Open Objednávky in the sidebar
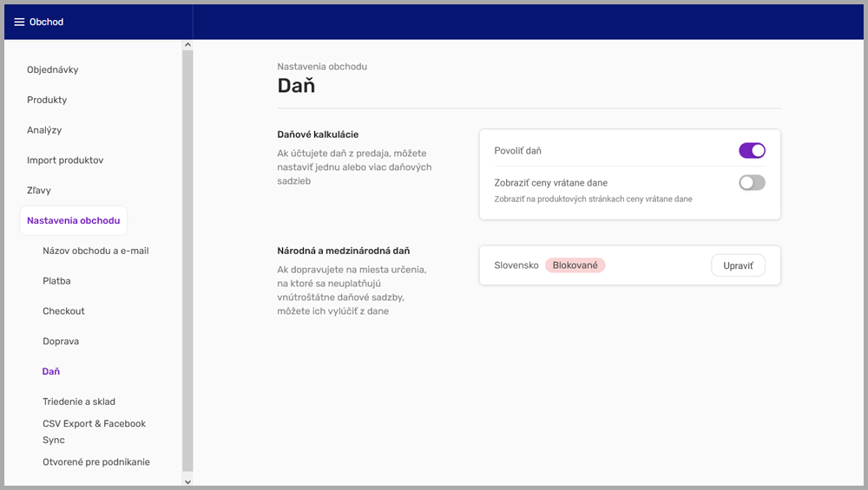The width and height of the screenshot is (868, 490). click(52, 69)
